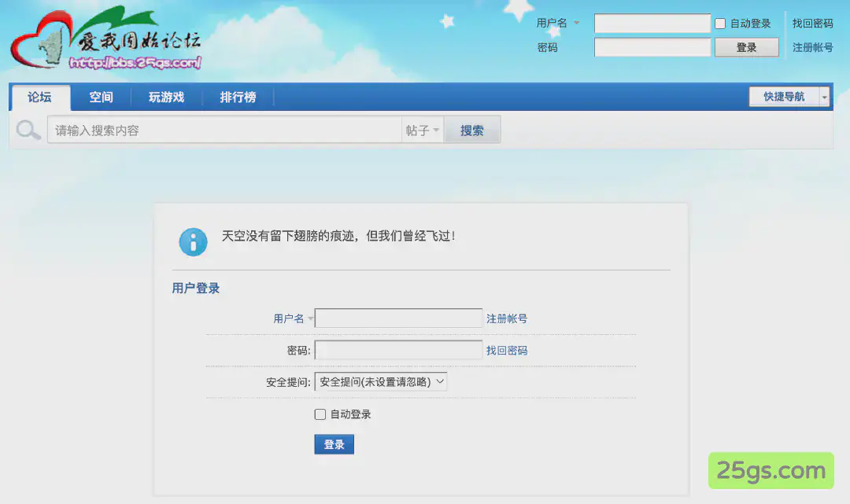Click the arrow icon beside the header 用户名 label
The width and height of the screenshot is (850, 504).
pos(577,24)
